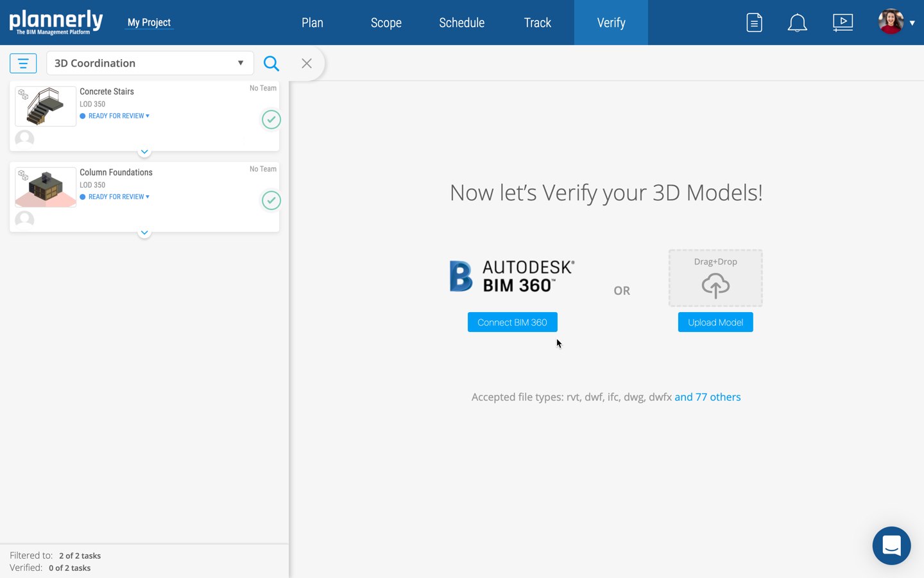Viewport: 924px width, 578px height.
Task: Click the cloud upload Drag+Drop area
Action: point(715,279)
